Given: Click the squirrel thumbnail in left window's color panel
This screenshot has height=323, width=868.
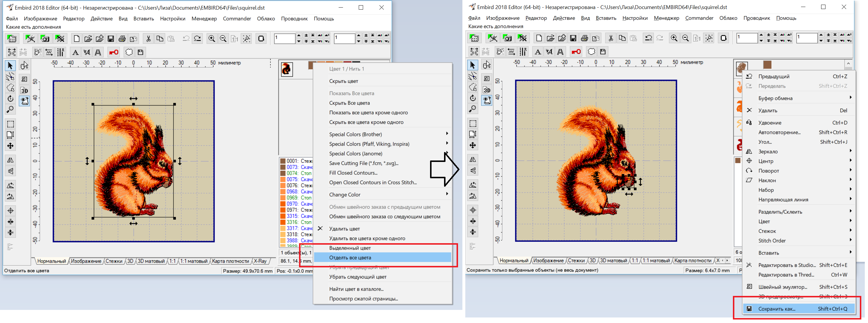Looking at the screenshot, I should pos(287,69).
